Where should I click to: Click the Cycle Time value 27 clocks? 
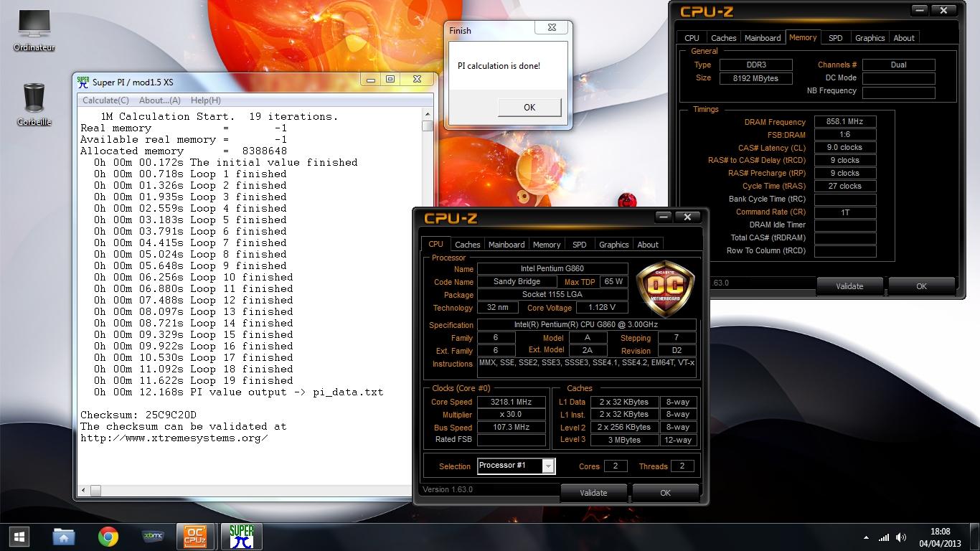point(844,187)
